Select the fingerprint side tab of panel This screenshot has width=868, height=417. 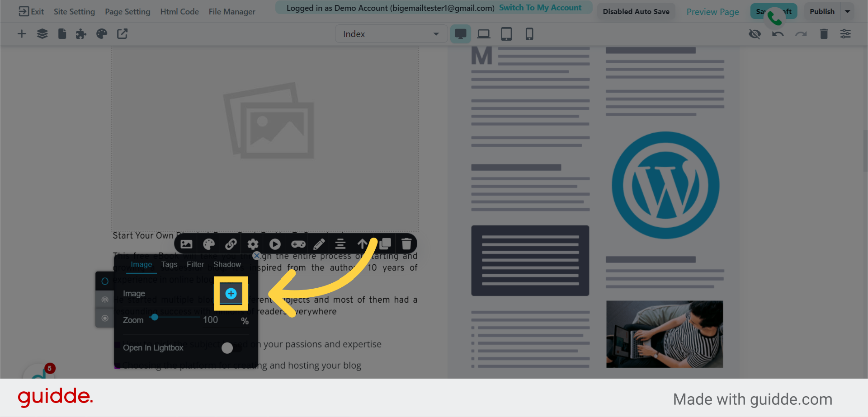105,300
